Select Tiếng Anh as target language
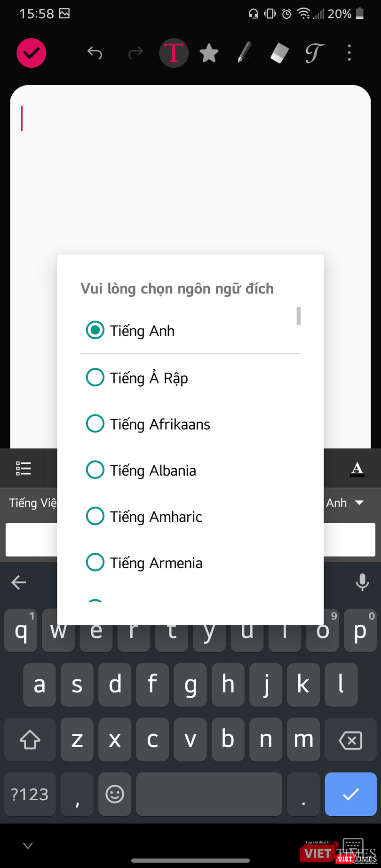The height and width of the screenshot is (868, 381). pyautogui.click(x=142, y=330)
